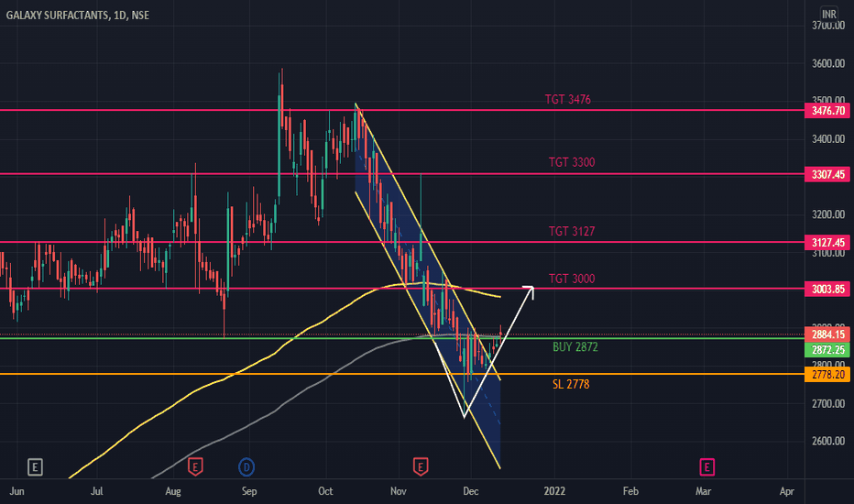Click the 3307.45 price tag
Screen dimensions: 854x504
point(827,174)
